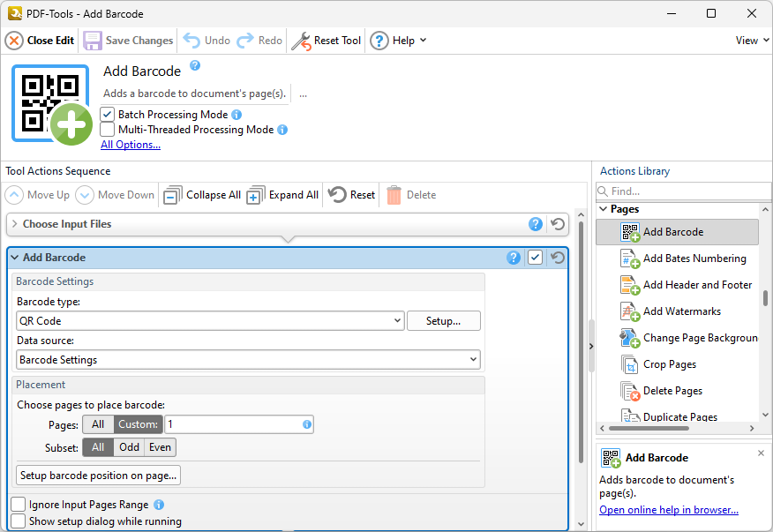This screenshot has width=773, height=532.
Task: Select All pages option
Action: (x=98, y=424)
